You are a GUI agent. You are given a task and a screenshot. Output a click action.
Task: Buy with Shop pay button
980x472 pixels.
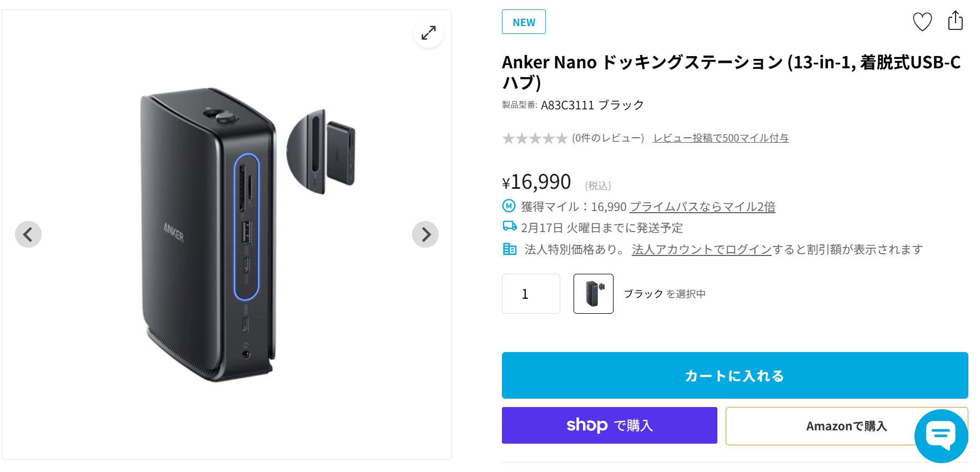(609, 425)
